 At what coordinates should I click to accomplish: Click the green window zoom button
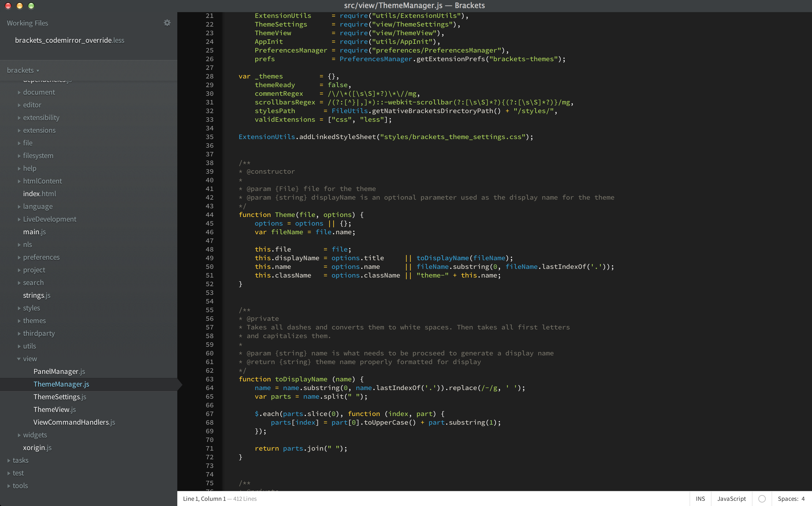31,6
